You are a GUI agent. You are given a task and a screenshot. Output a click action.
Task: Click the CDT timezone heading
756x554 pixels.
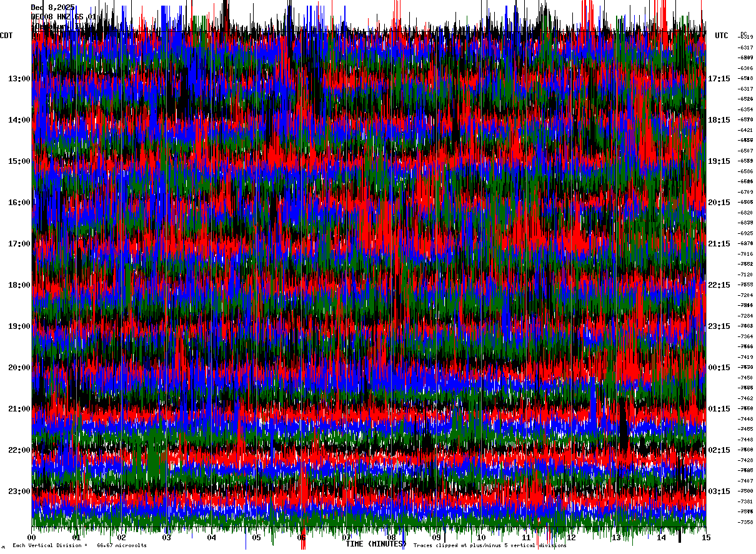pyautogui.click(x=7, y=36)
